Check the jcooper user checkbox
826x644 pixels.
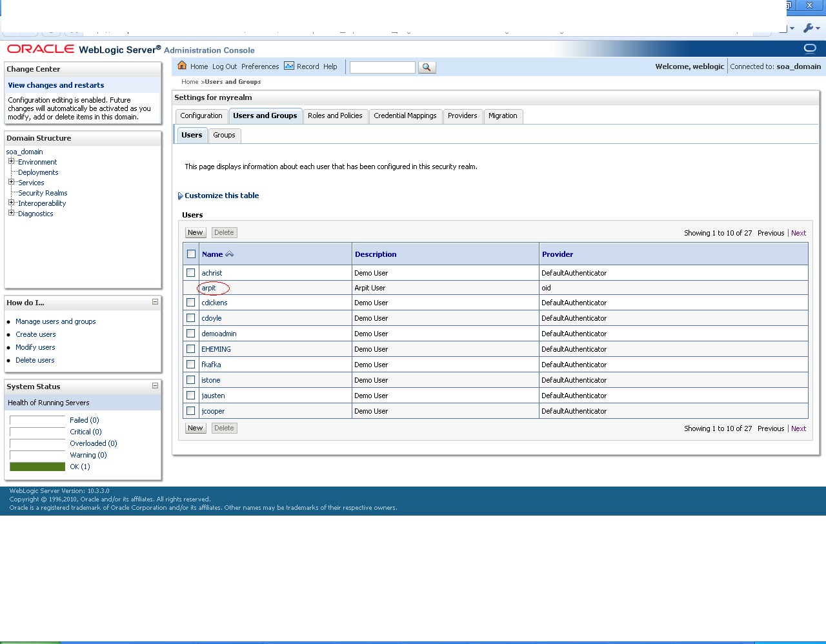tap(190, 410)
